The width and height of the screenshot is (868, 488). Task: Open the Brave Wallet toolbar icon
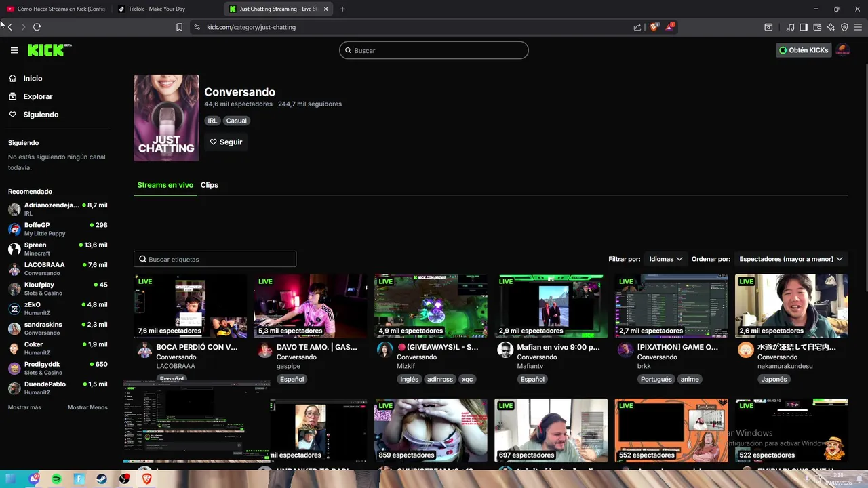click(x=817, y=27)
